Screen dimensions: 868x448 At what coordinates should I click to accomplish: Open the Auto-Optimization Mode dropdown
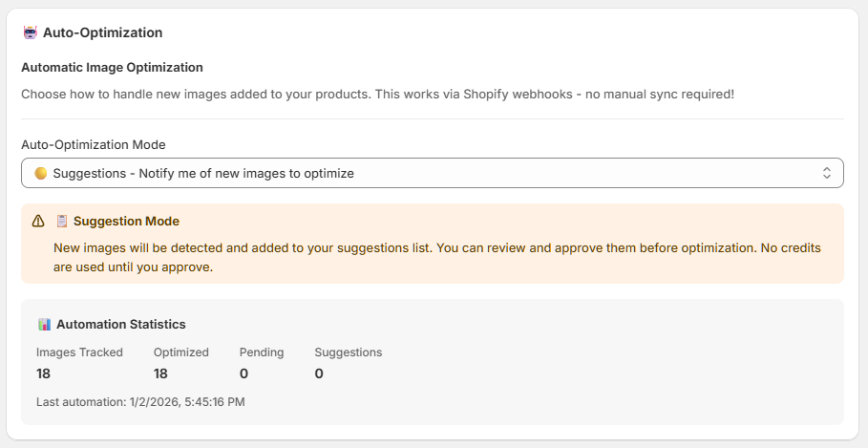point(433,173)
